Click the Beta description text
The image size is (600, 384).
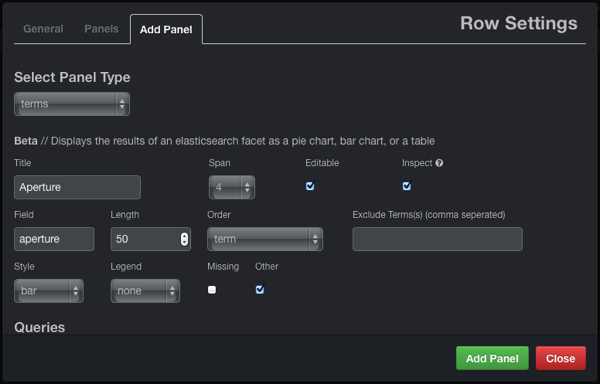click(224, 141)
